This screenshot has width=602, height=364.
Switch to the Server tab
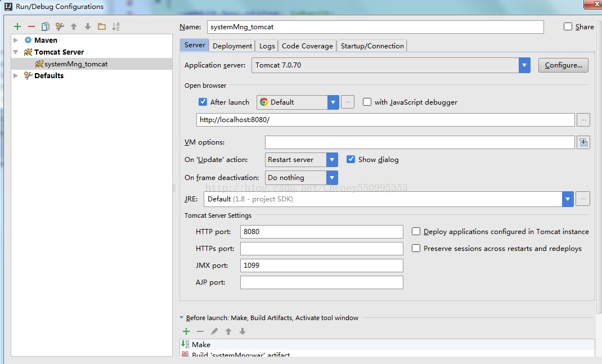(195, 45)
